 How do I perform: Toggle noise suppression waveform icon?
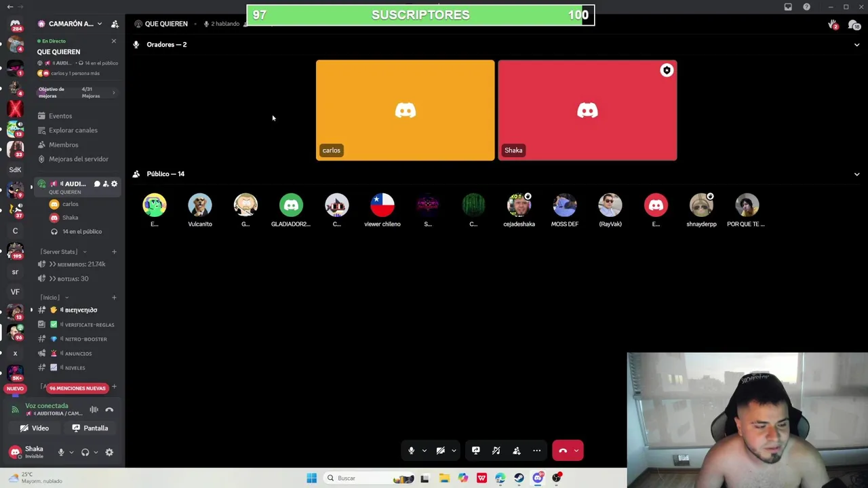tap(94, 409)
